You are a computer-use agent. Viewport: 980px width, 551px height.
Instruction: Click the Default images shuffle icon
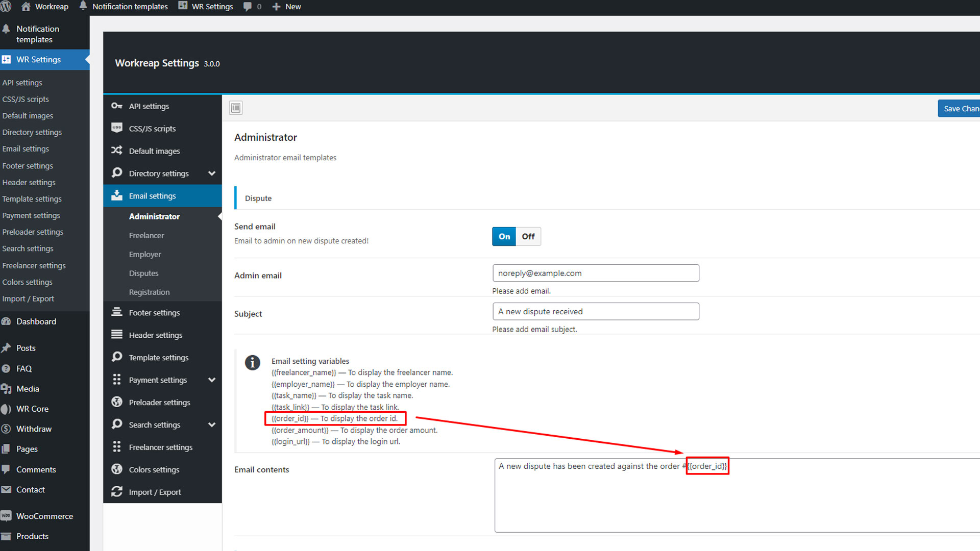(117, 151)
